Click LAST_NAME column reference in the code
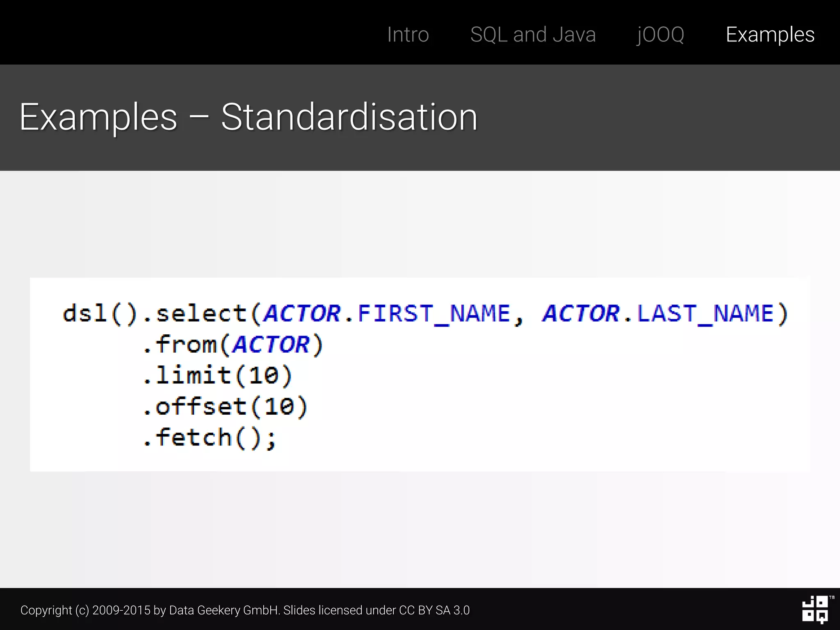 705,314
